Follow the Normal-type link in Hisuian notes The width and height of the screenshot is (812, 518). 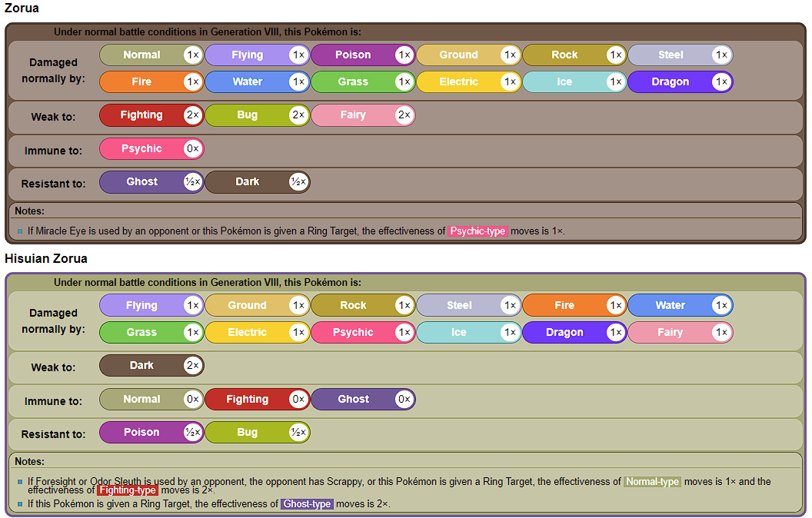(x=652, y=482)
